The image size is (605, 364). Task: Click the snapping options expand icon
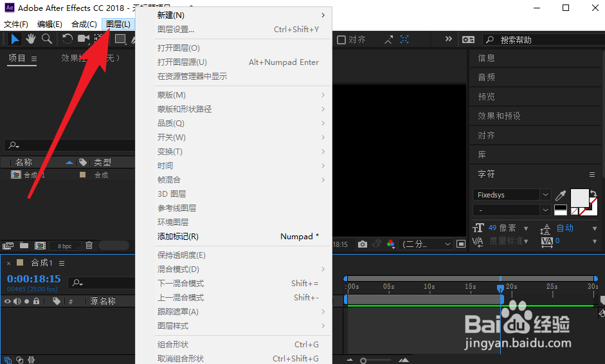tap(388, 39)
